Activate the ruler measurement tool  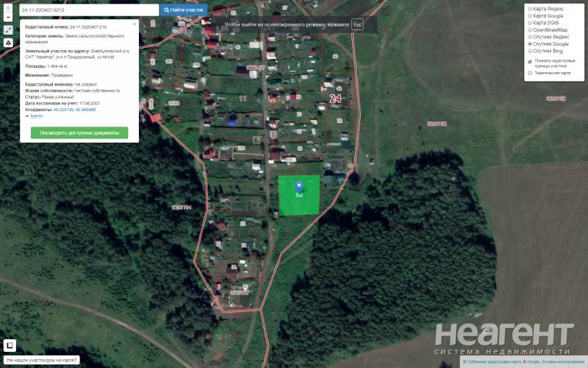click(8, 29)
